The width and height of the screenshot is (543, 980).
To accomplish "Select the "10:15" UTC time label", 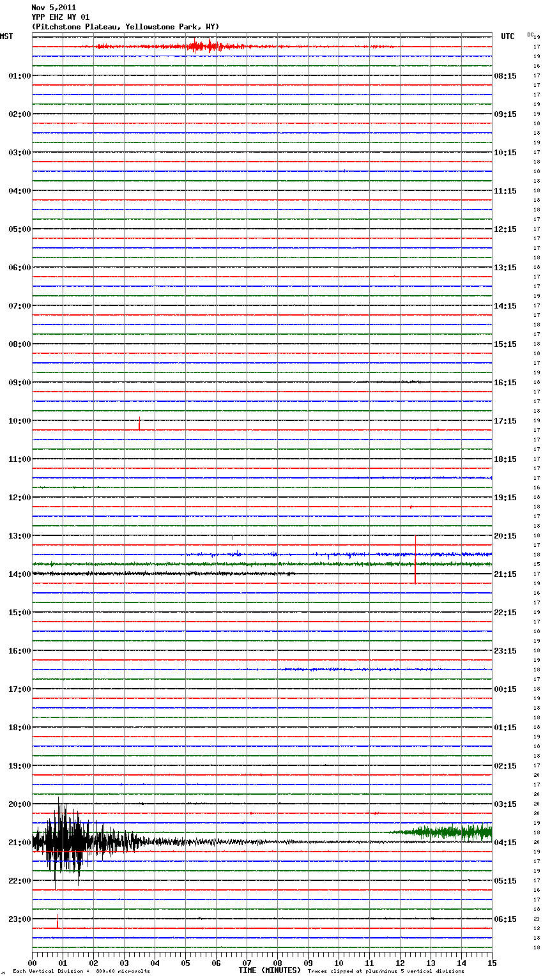I will point(505,153).
